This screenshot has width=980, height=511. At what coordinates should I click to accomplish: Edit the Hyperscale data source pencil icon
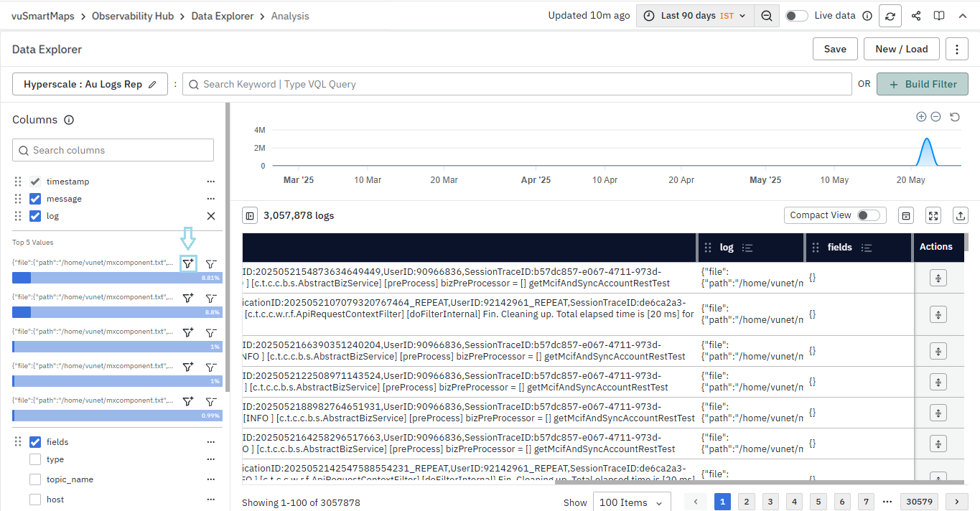(x=152, y=85)
